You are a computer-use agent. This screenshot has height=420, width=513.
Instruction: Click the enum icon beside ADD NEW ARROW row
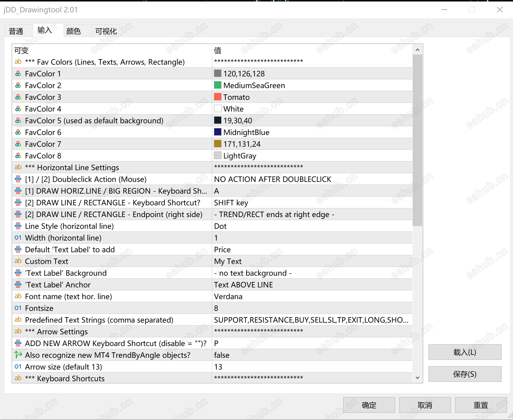(x=18, y=343)
